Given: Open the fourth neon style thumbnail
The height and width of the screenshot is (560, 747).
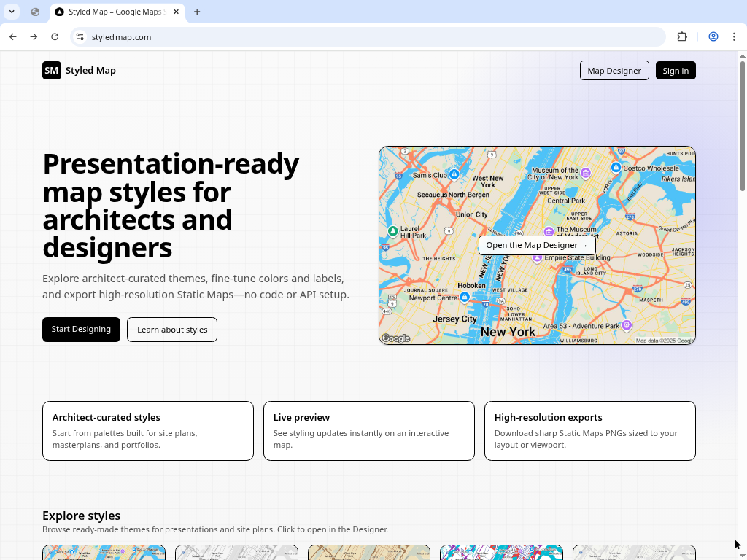Looking at the screenshot, I should pos(501,553).
